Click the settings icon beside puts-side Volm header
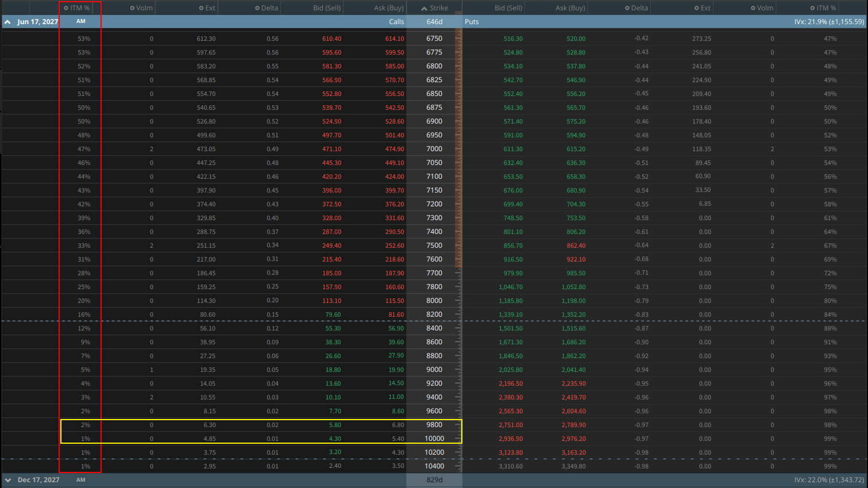The width and height of the screenshot is (868, 488). coord(753,8)
